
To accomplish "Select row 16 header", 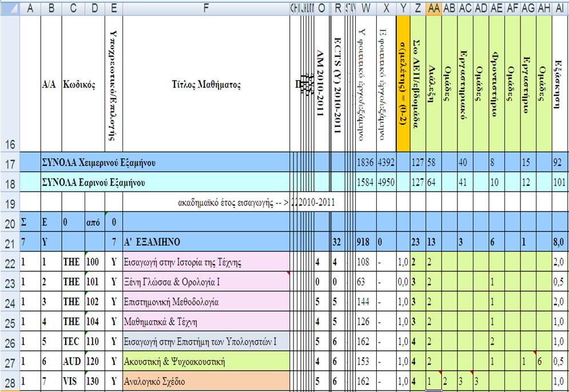I will click(10, 84).
